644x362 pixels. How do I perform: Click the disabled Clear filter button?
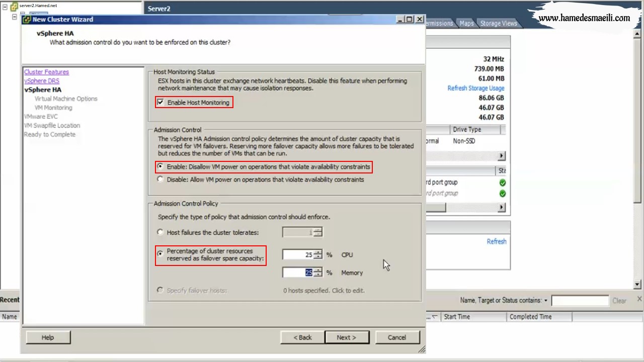[x=619, y=301]
